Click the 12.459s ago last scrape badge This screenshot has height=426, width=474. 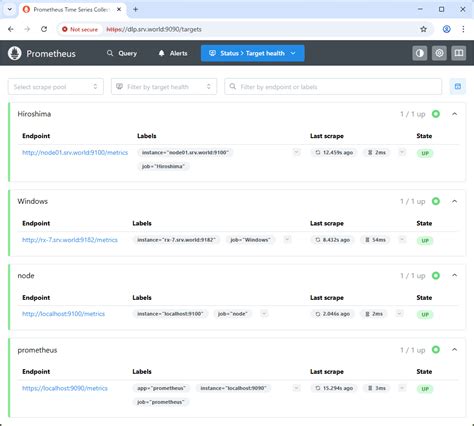334,153
